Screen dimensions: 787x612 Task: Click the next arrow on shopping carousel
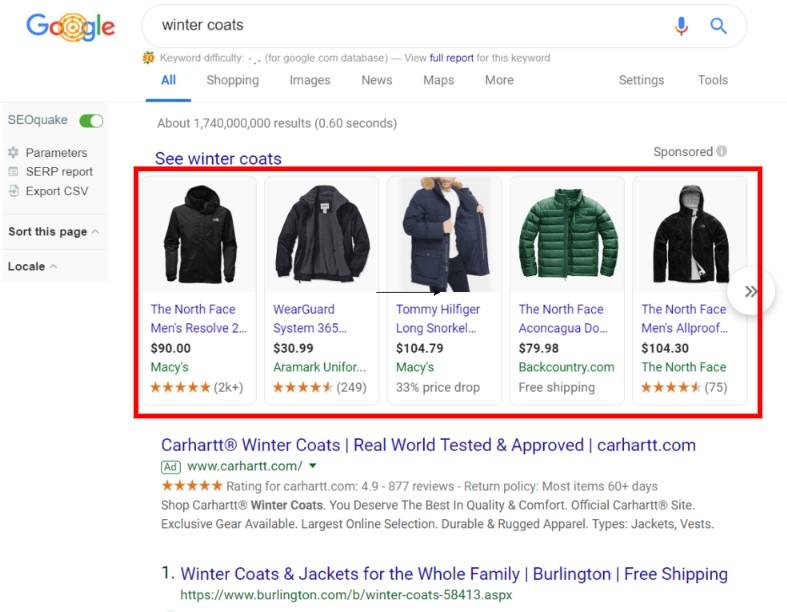pos(750,292)
